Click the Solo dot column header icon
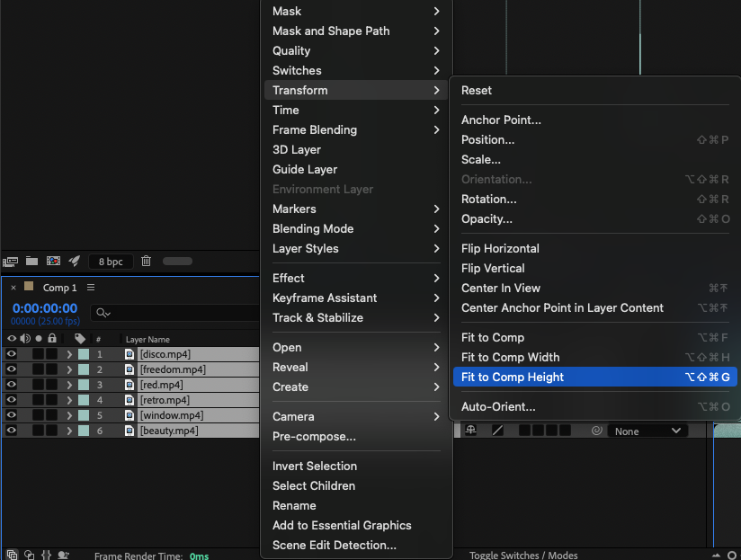 click(39, 339)
